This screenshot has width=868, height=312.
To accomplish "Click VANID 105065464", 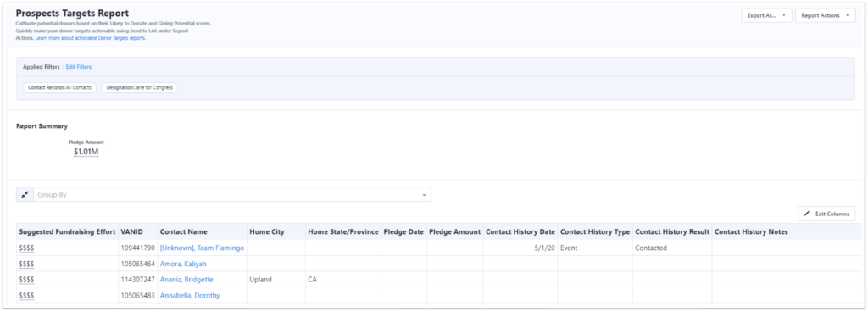I will pyautogui.click(x=138, y=264).
